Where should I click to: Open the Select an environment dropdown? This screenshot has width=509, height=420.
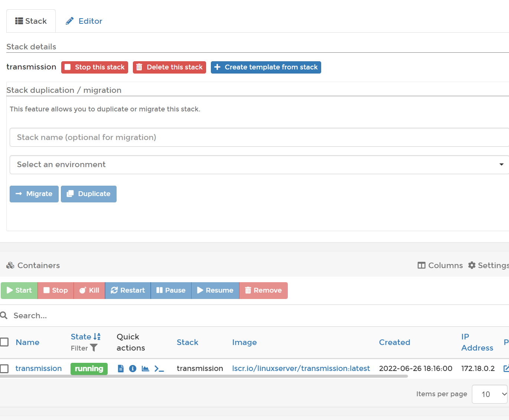point(259,165)
